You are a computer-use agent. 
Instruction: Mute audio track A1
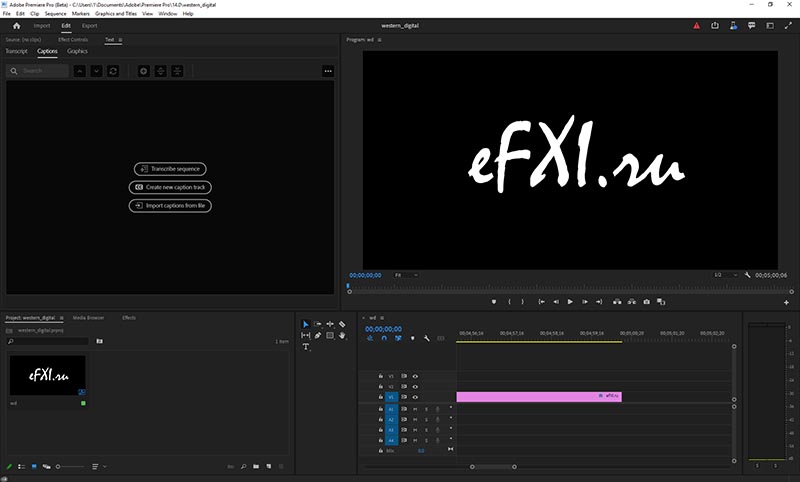coord(415,408)
